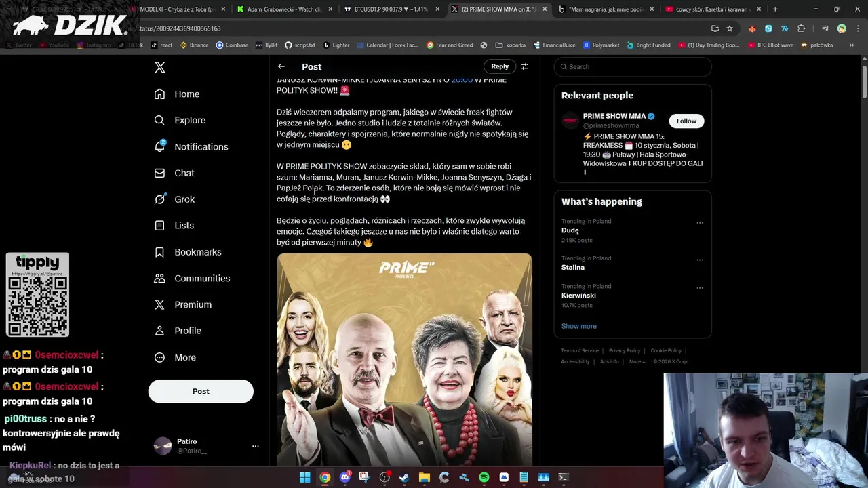The width and height of the screenshot is (868, 488).
Task: Open the Patiro account options ellipsis
Action: pyautogui.click(x=256, y=446)
